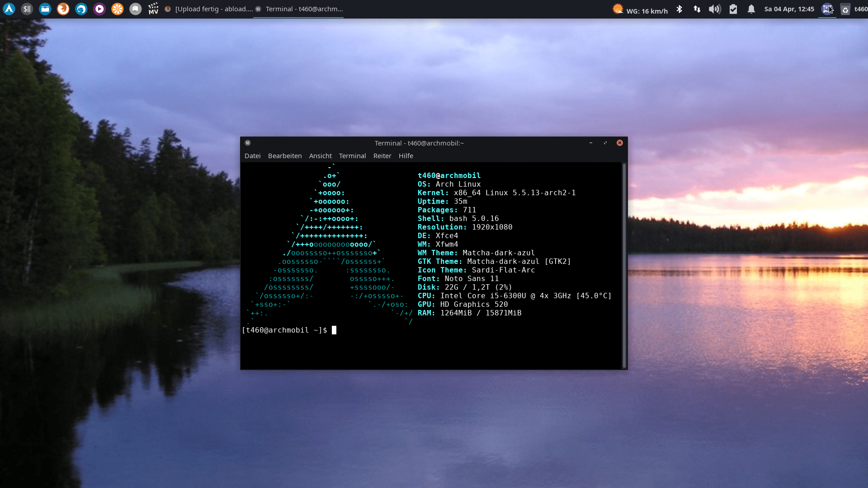868x488 pixels.
Task: Open the Bearbeiten menu
Action: click(x=285, y=156)
